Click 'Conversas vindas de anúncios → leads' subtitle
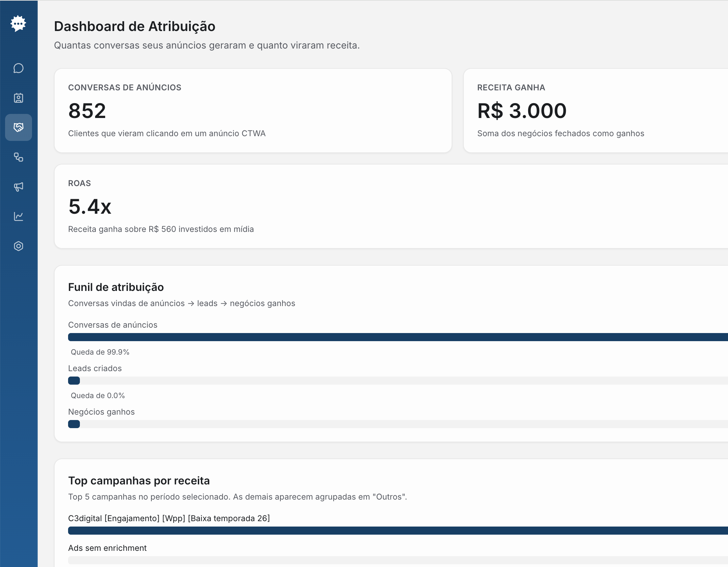Image resolution: width=728 pixels, height=567 pixels. (x=181, y=303)
